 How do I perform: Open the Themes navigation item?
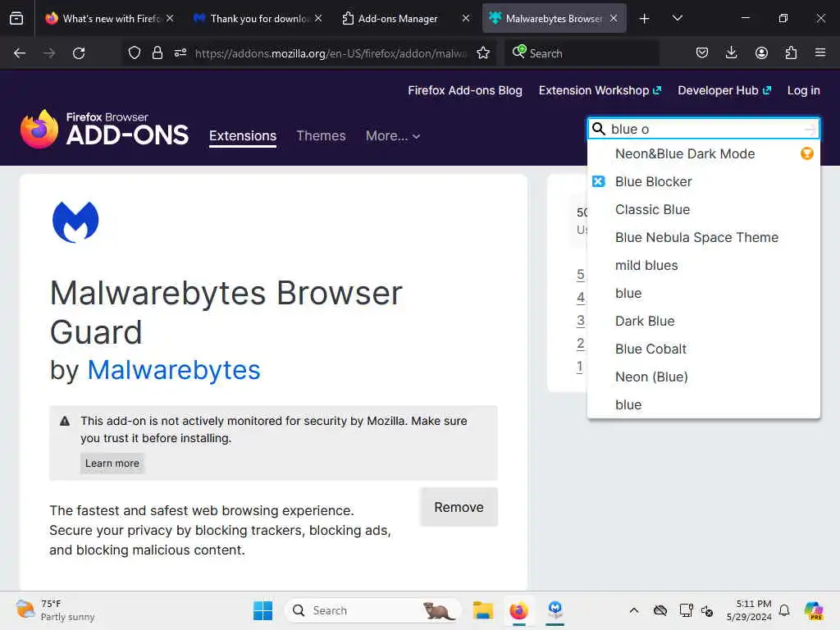[x=321, y=136]
